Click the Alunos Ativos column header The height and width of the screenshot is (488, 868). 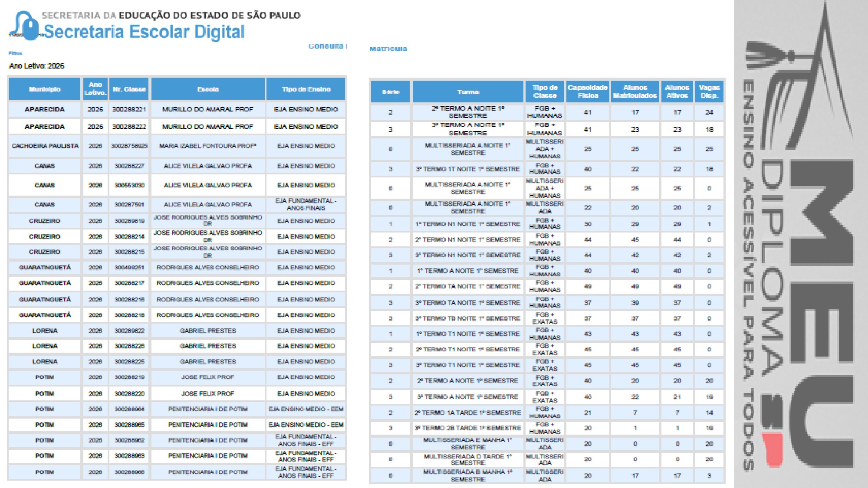tap(677, 92)
